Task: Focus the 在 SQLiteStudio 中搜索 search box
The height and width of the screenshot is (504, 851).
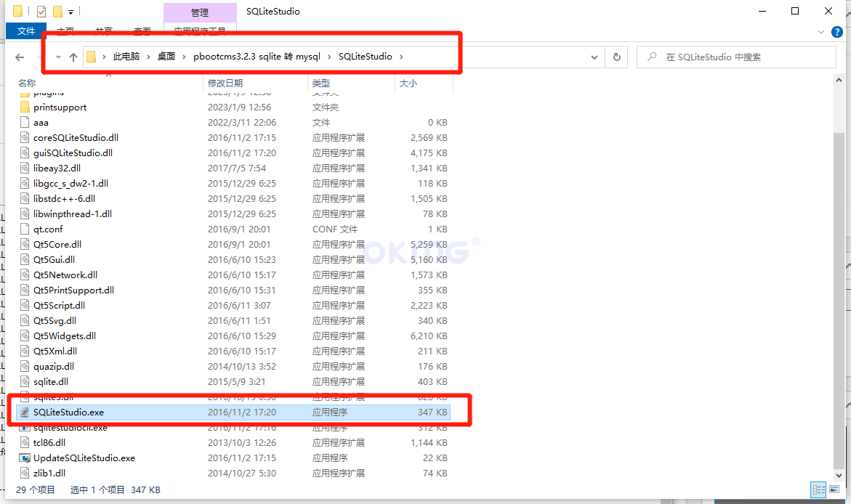Action: coord(736,57)
